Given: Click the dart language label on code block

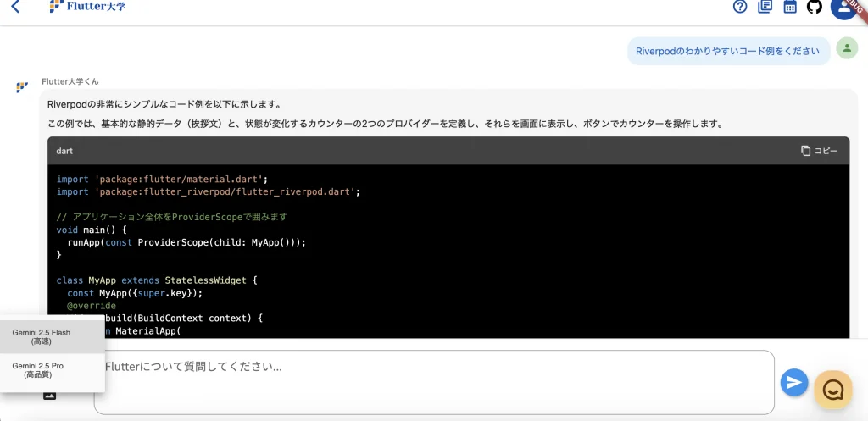Looking at the screenshot, I should (64, 151).
